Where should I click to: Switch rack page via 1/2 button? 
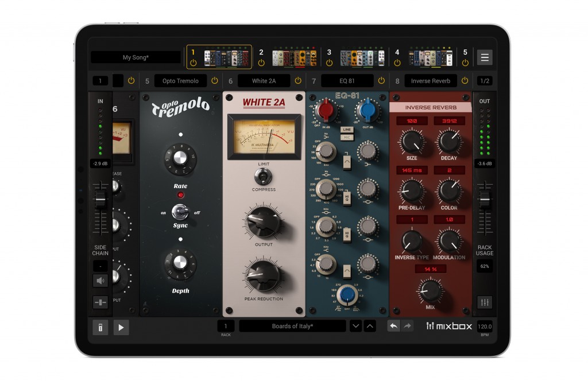click(485, 80)
